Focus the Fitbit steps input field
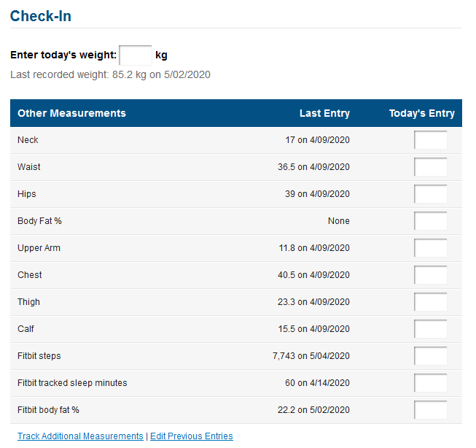 tap(431, 356)
